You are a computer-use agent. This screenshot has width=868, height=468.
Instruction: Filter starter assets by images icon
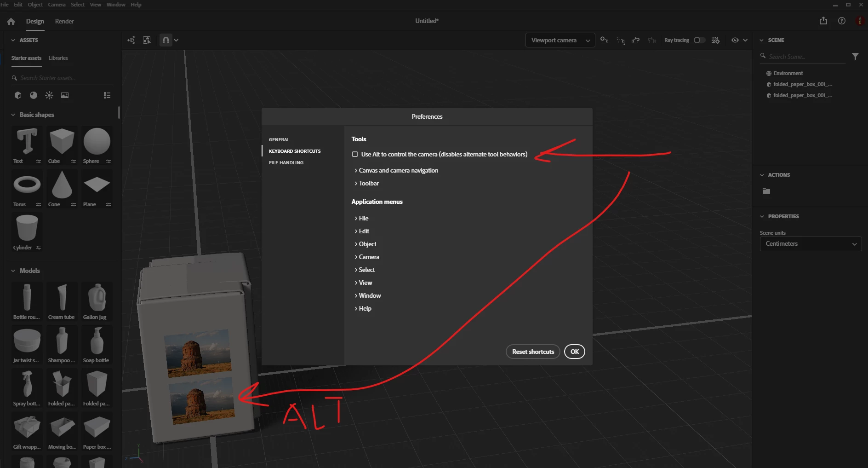pos(65,95)
